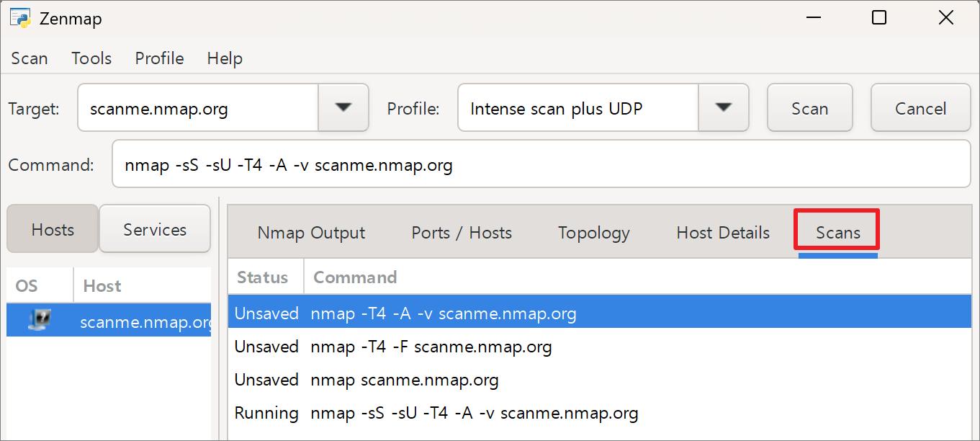Switch to the Ports / Hosts tab
Screen dimensions: 980x441
click(x=462, y=233)
